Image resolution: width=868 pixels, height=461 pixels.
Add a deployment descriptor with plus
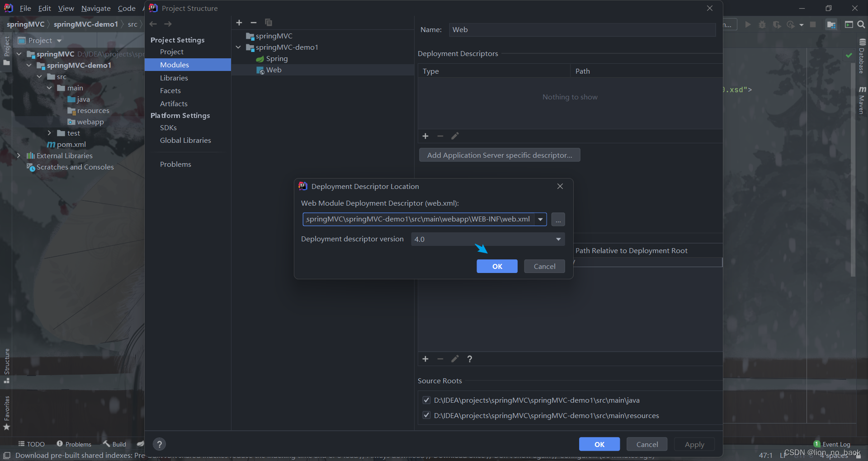coord(425,136)
